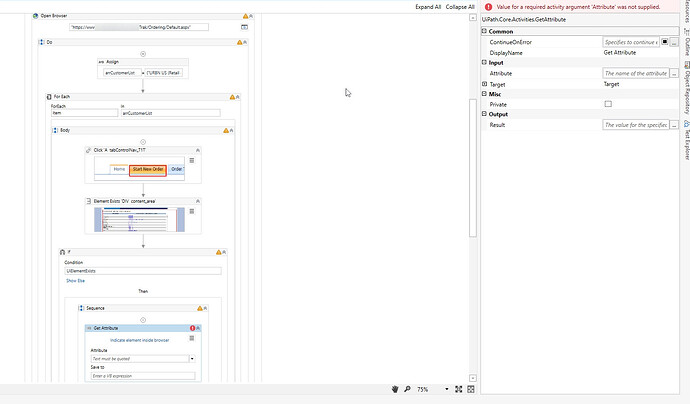Collapse the Output properties group

[x=484, y=114]
